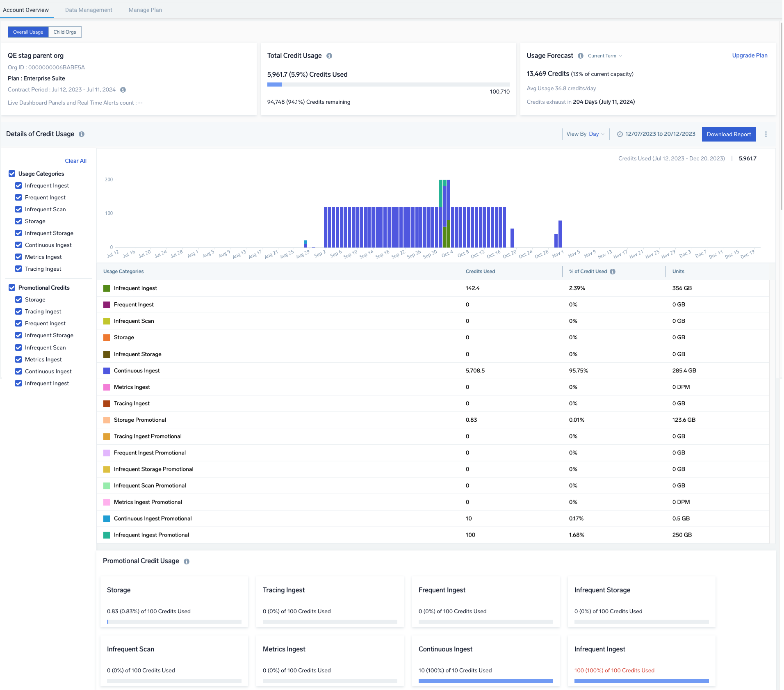This screenshot has width=784, height=690.
Task: Click info icon beside Details of Credit Usage
Action: click(82, 134)
